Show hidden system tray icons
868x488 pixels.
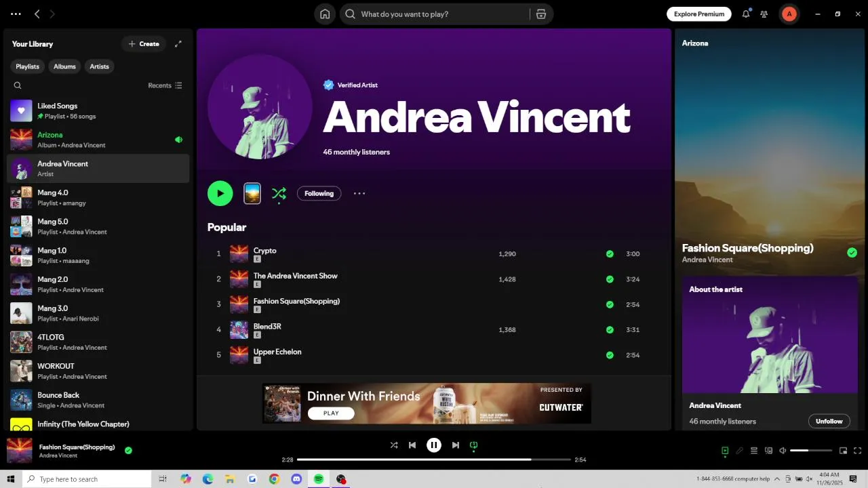[777, 479]
